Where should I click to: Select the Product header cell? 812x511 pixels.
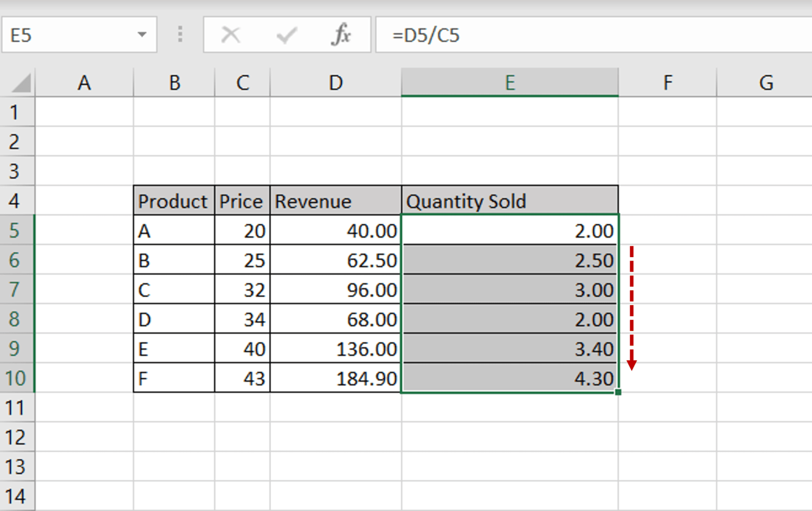[172, 200]
